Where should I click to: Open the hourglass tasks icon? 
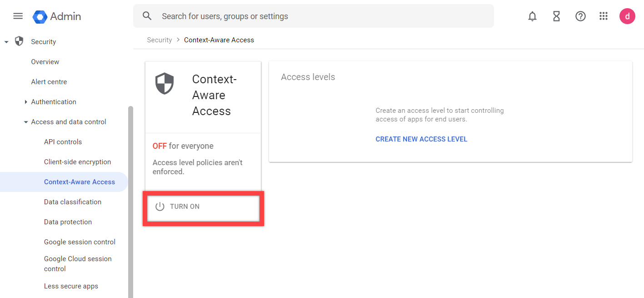tap(556, 16)
